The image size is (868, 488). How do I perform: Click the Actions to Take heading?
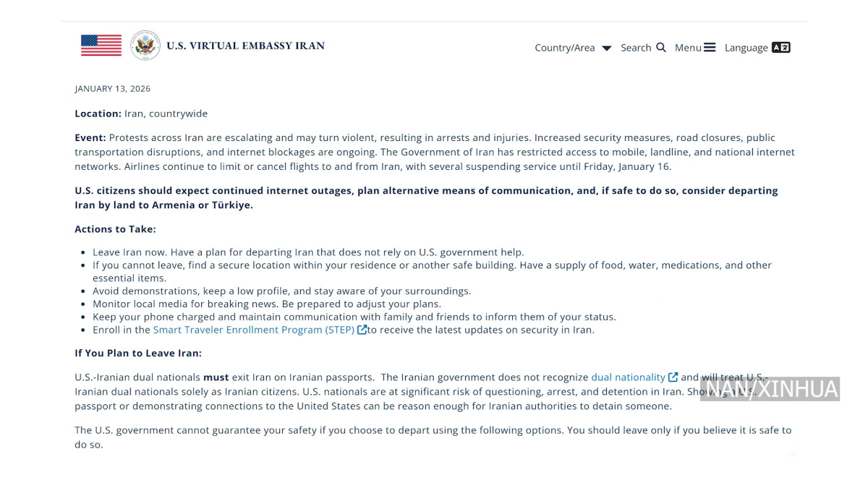point(115,229)
